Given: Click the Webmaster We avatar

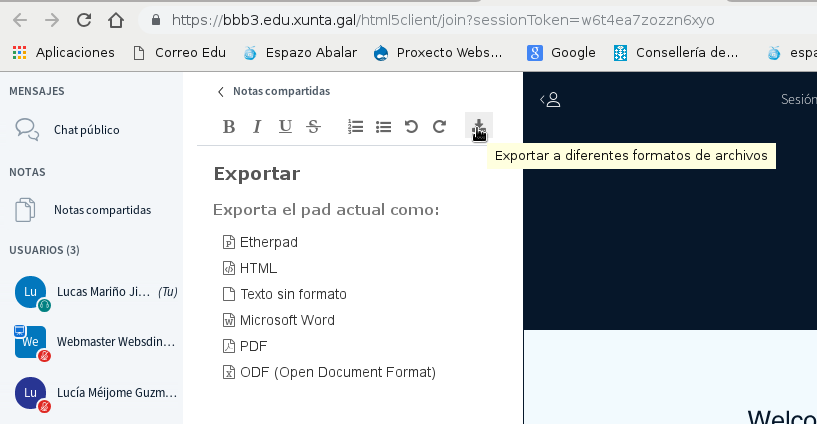Looking at the screenshot, I should click(30, 342).
